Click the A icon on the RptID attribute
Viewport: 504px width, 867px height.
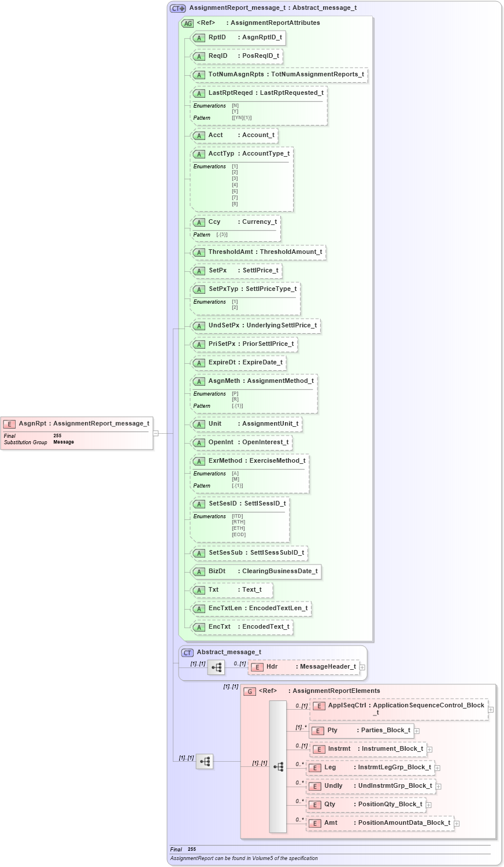click(199, 38)
